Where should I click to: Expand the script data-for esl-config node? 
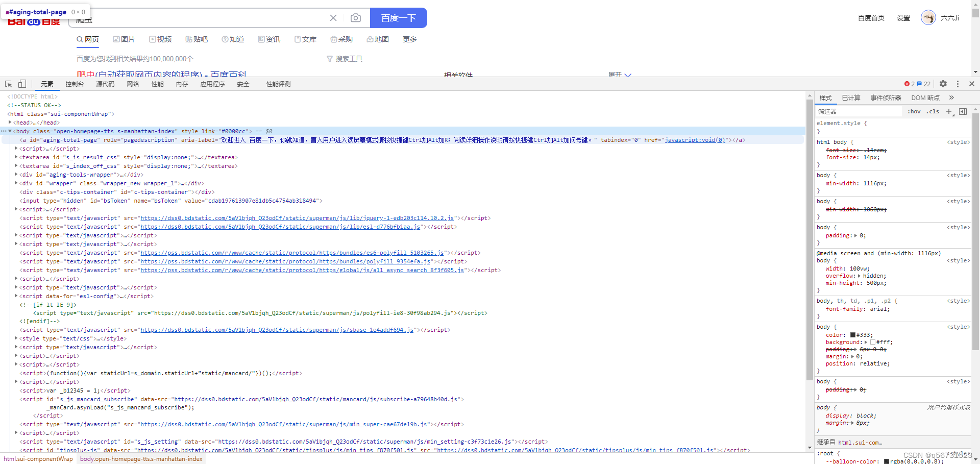(16, 296)
